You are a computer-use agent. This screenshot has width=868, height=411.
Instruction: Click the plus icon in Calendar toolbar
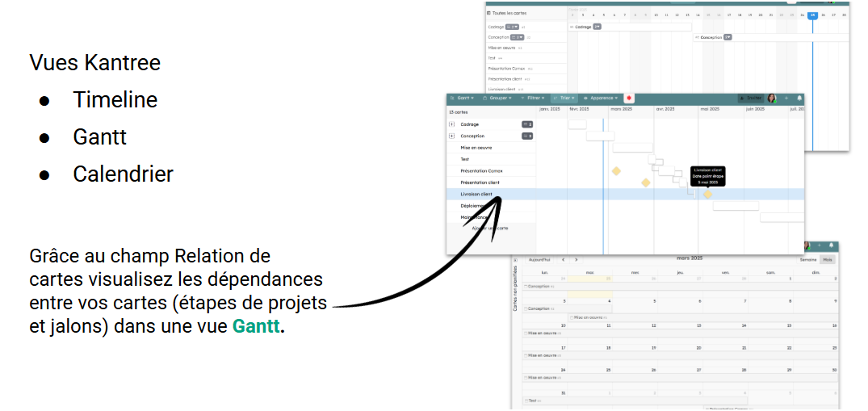[820, 245]
